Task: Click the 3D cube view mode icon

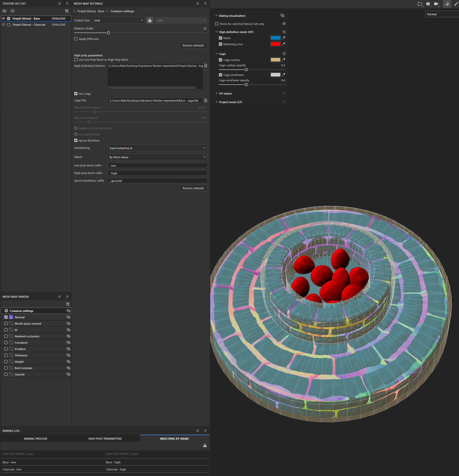Action: 428,4
